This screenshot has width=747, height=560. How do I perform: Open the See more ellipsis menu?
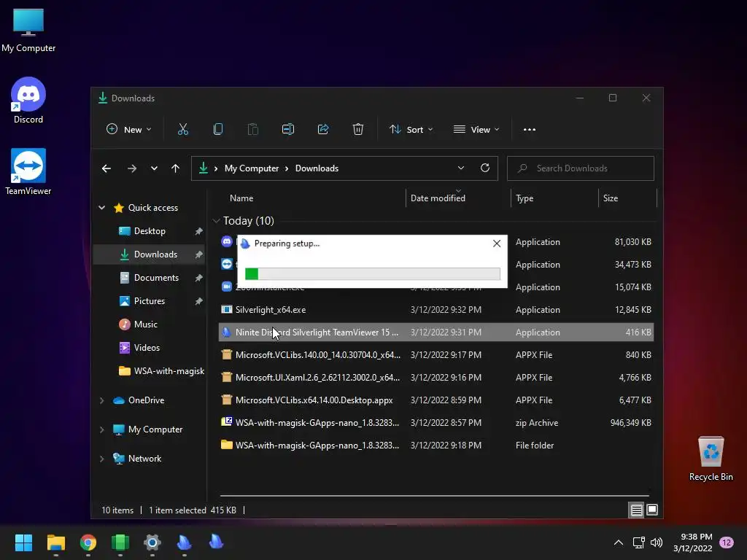click(530, 130)
